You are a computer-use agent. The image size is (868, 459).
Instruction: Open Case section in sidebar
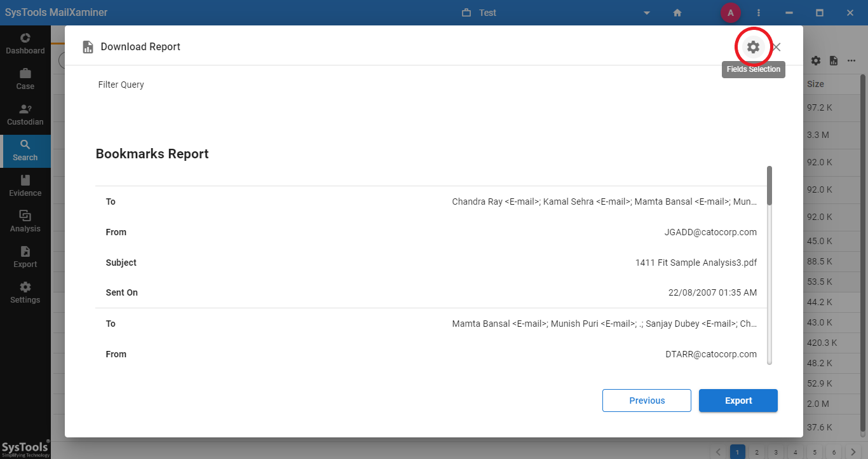[25, 79]
